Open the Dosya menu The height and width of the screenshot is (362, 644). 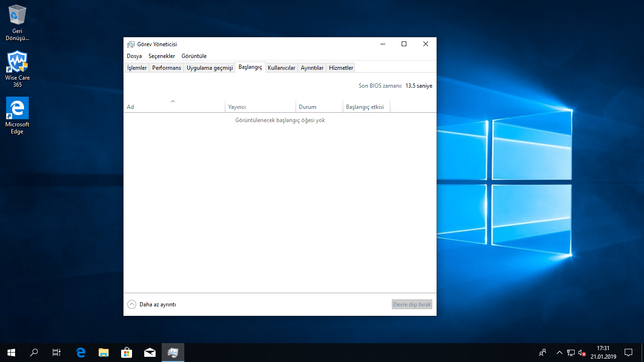pos(134,56)
